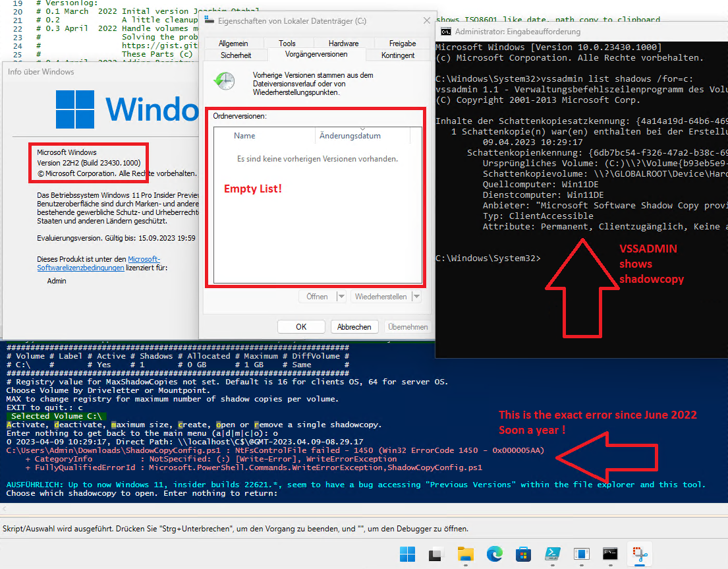Screen dimensions: 728x569
Task: Click the FullyQualifiedErrorId console line
Action: click(x=254, y=467)
